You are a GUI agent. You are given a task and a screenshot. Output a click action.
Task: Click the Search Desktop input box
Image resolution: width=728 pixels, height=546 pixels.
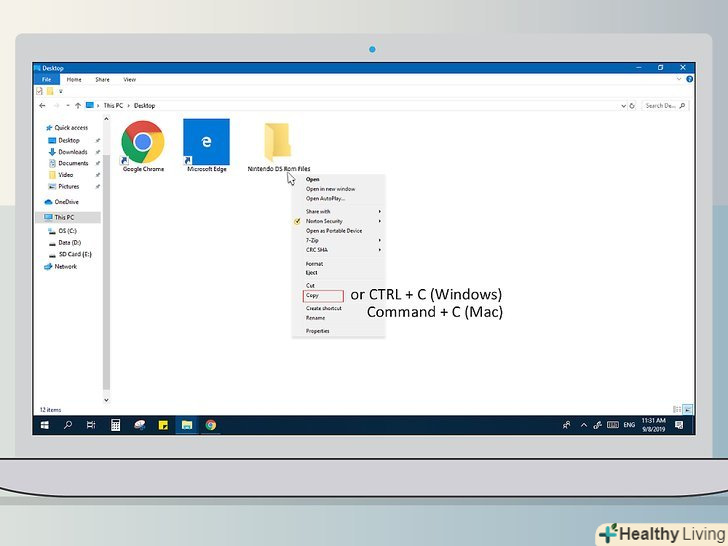(665, 106)
